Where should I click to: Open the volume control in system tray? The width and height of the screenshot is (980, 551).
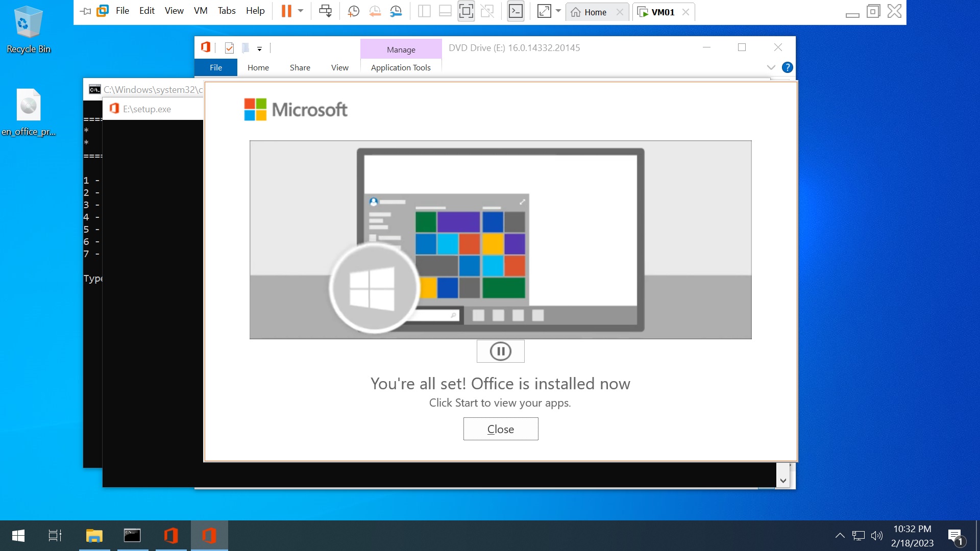click(876, 536)
